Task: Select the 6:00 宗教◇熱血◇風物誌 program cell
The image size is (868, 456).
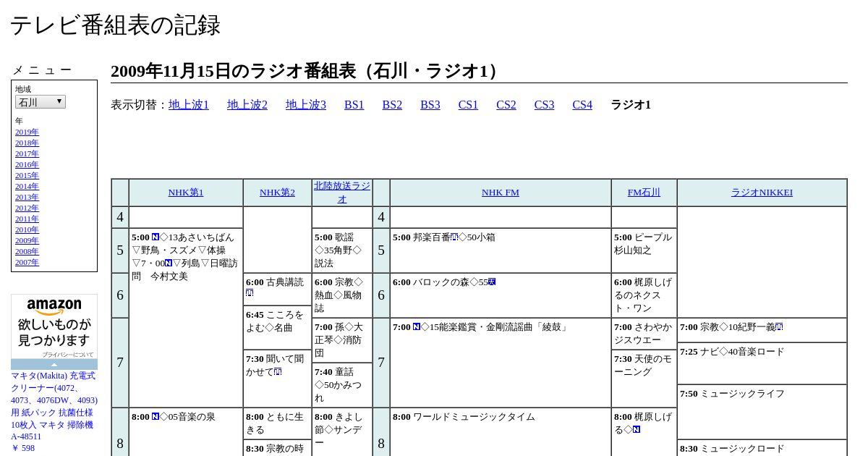Action: tap(342, 295)
